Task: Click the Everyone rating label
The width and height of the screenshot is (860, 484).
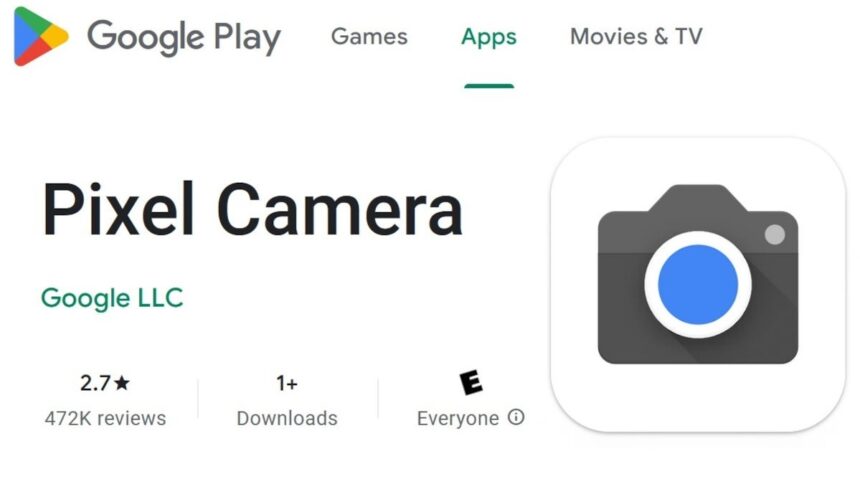Action: click(x=458, y=419)
